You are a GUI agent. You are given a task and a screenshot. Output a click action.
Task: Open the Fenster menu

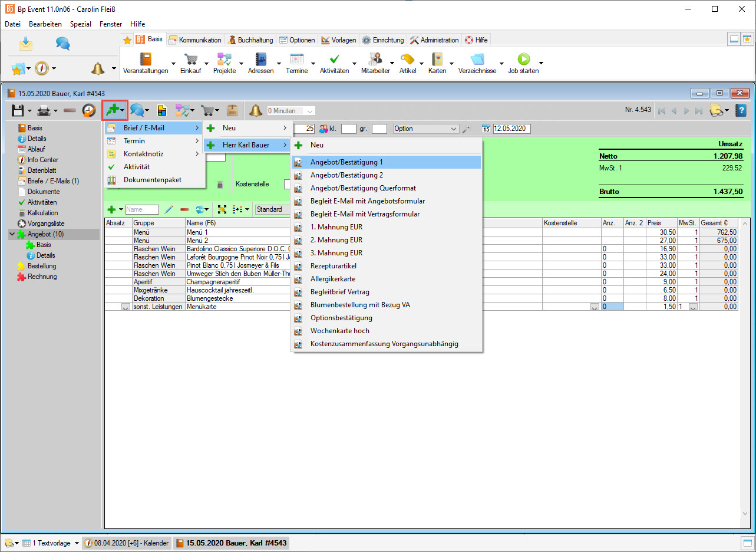tap(111, 24)
